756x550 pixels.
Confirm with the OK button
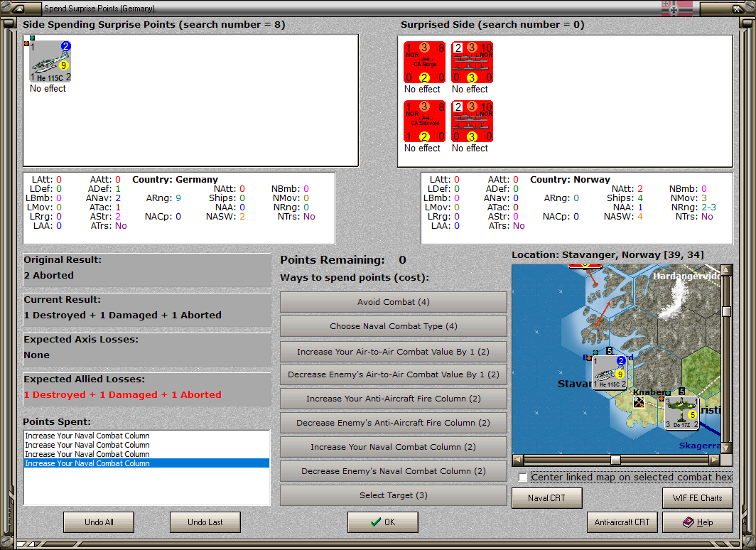click(x=383, y=522)
